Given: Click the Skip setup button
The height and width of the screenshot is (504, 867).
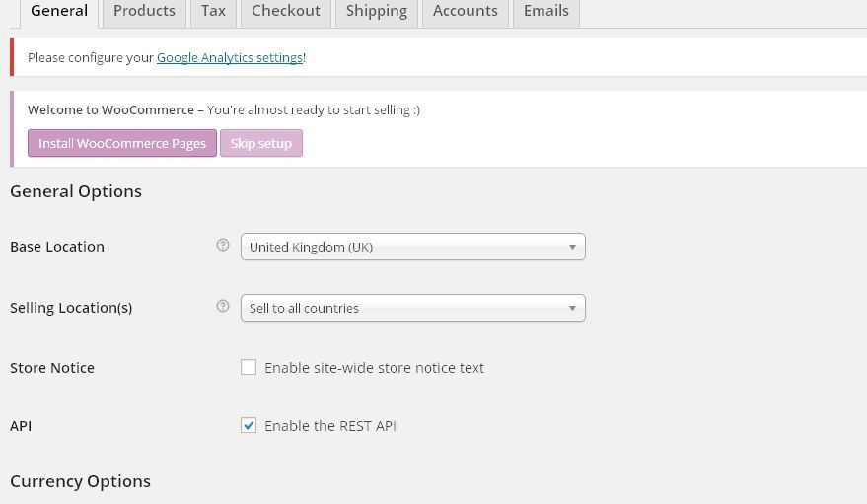Looking at the screenshot, I should tap(261, 143).
